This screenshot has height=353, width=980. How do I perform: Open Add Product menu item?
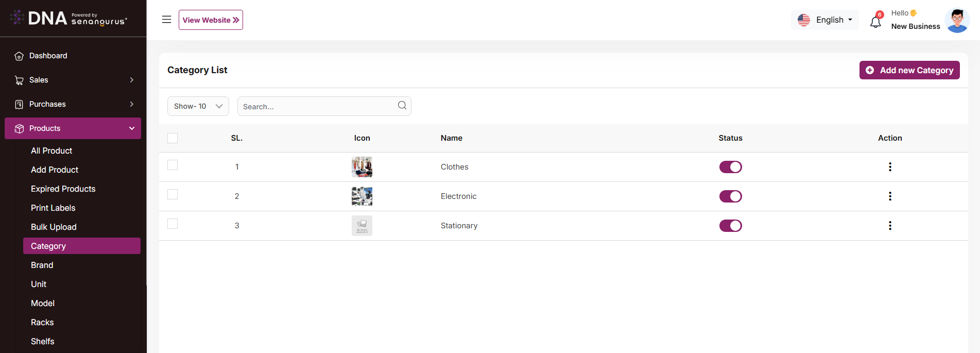tap(55, 170)
